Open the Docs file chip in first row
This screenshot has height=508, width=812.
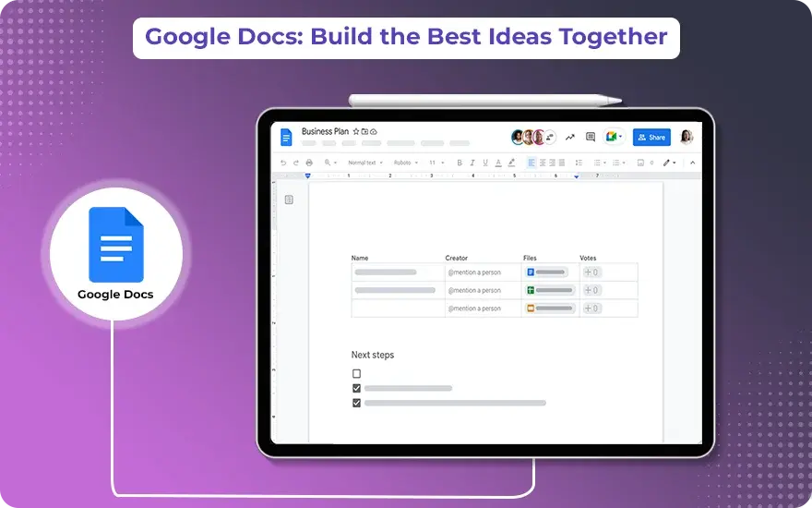[x=546, y=272]
